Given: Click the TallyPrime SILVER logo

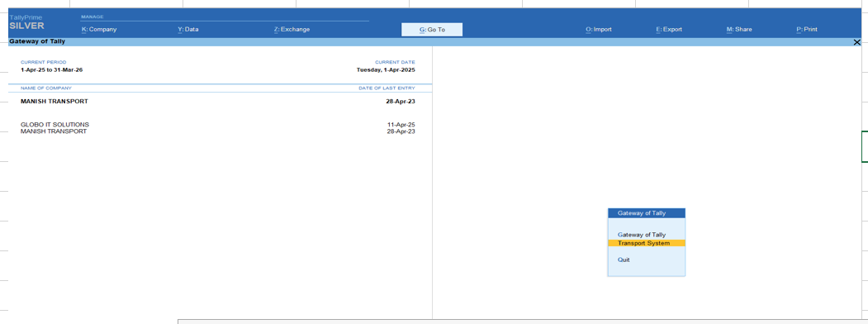Looking at the screenshot, I should [26, 22].
